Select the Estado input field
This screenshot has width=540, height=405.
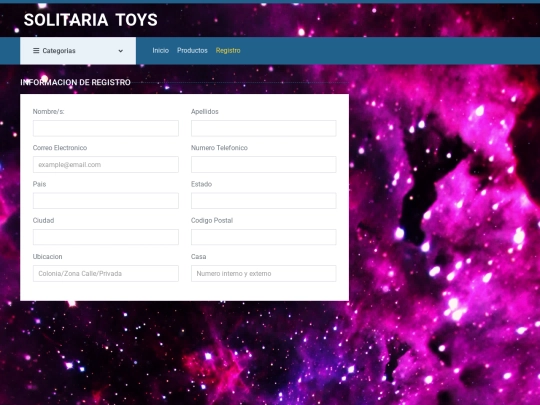coord(263,201)
